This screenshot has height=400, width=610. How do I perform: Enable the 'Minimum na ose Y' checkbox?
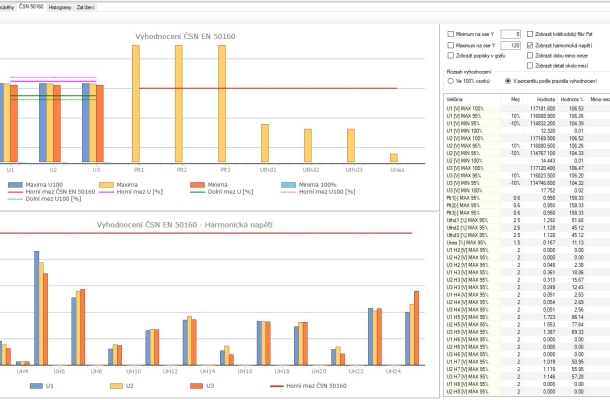click(x=449, y=33)
